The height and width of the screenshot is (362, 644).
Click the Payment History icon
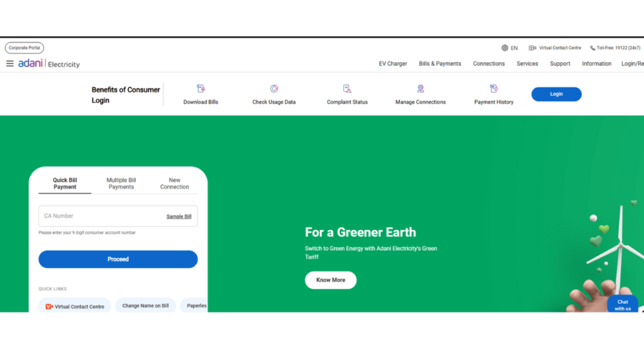click(x=494, y=89)
